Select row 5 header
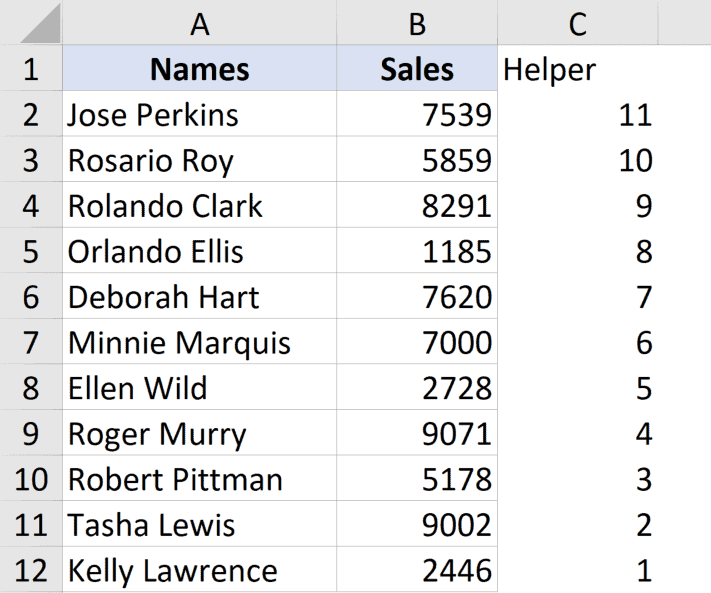This screenshot has width=711, height=593. click(31, 251)
